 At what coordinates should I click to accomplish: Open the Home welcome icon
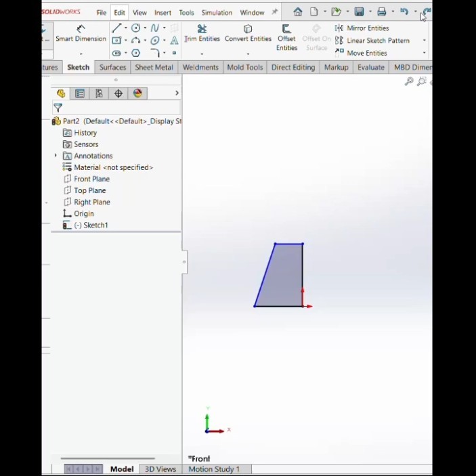(298, 12)
